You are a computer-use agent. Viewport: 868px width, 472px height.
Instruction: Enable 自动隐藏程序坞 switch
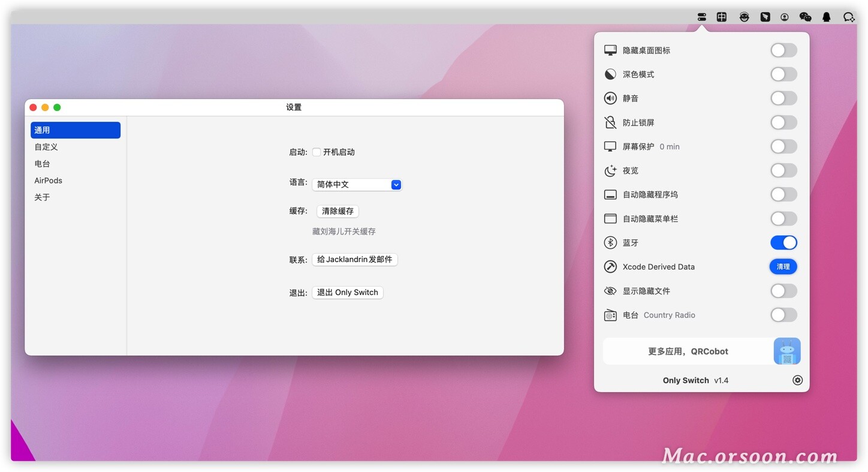click(x=783, y=194)
